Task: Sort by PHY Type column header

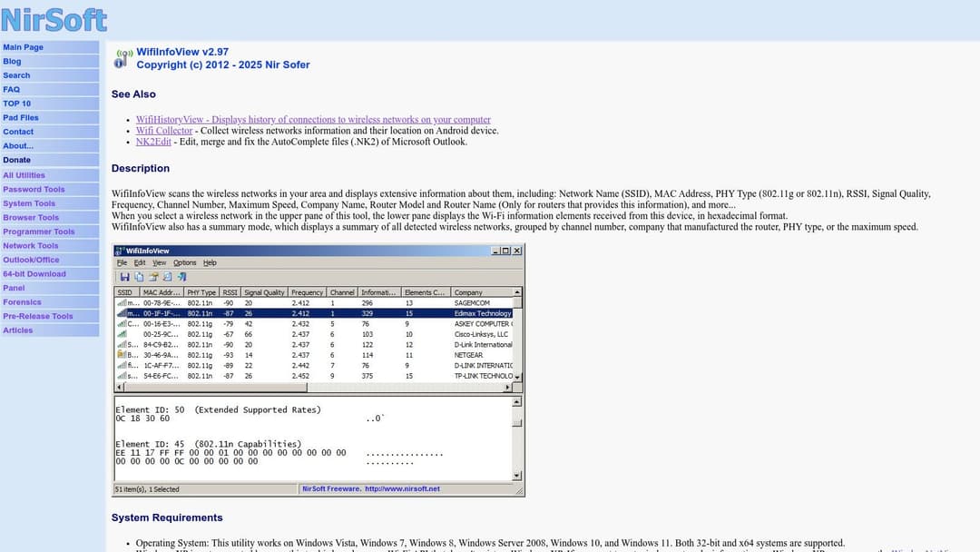Action: 201,292
